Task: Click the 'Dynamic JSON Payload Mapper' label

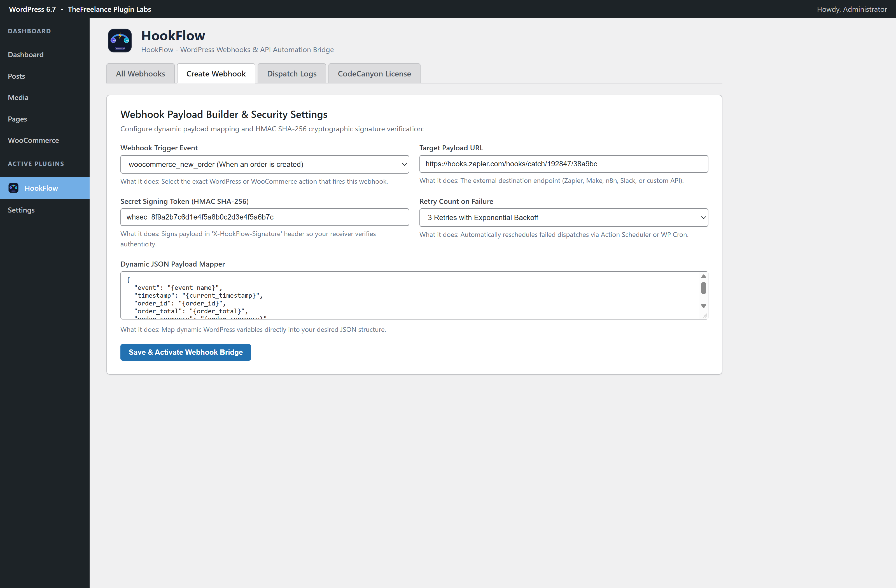Action: tap(172, 264)
